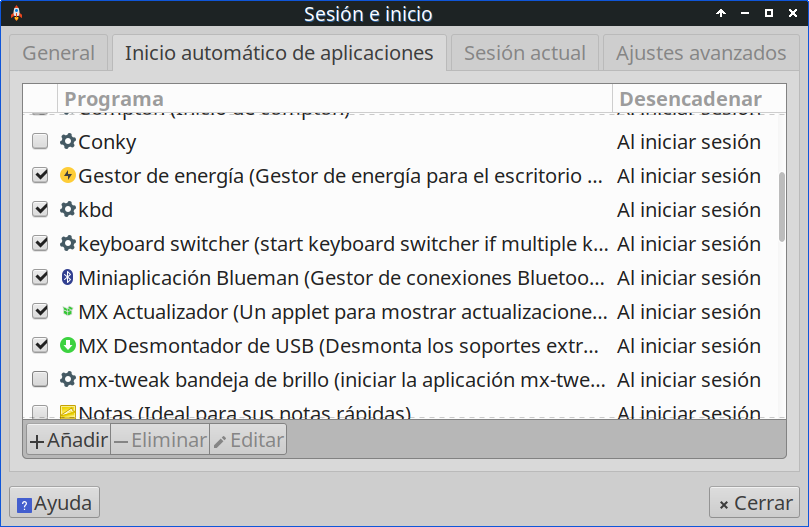
Task: Uncheck Miniaplicación Blueman checkbox
Action: (x=40, y=278)
